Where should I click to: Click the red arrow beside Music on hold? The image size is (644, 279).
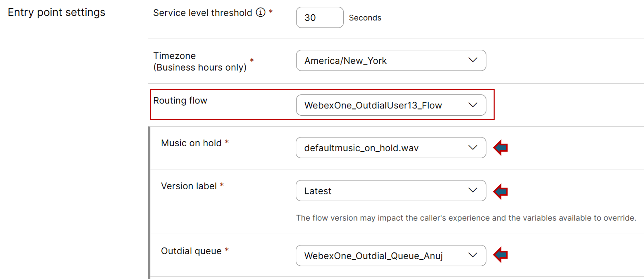pos(500,148)
